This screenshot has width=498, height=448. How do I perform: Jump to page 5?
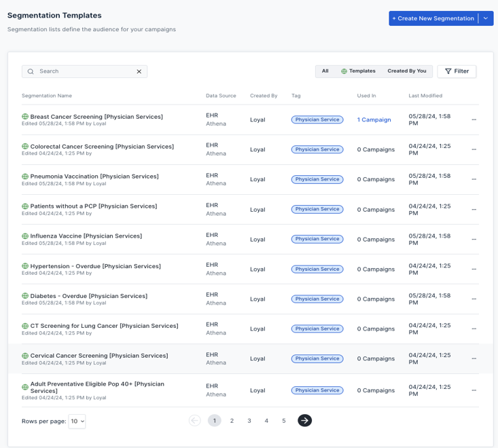pos(284,421)
